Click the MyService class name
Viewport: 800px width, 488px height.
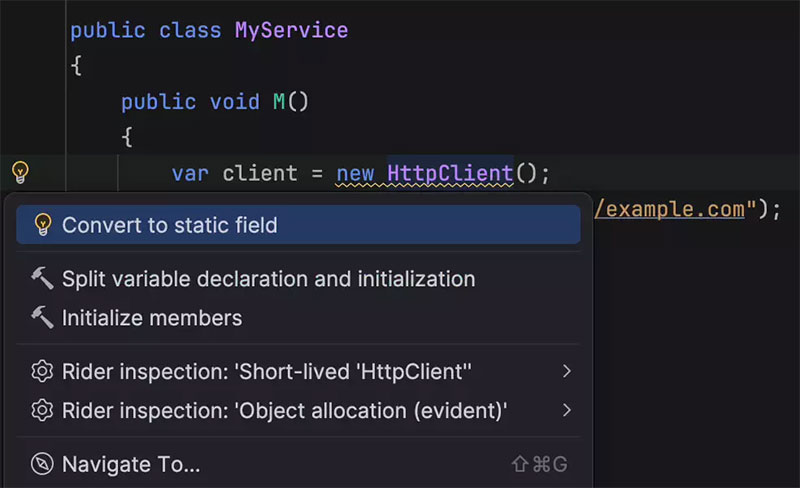(291, 30)
